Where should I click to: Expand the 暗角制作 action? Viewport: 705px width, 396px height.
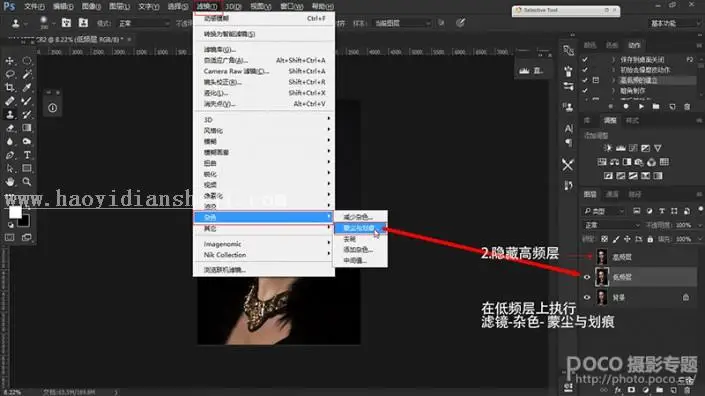[614, 90]
